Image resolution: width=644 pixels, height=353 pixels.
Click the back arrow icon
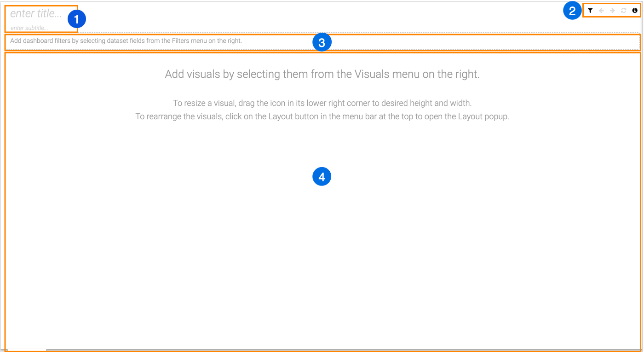click(x=601, y=10)
